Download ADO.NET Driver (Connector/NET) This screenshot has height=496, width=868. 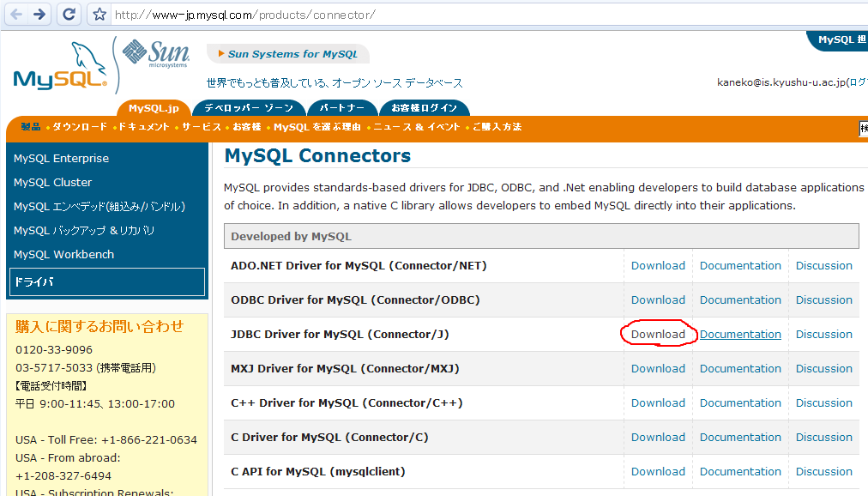658,266
